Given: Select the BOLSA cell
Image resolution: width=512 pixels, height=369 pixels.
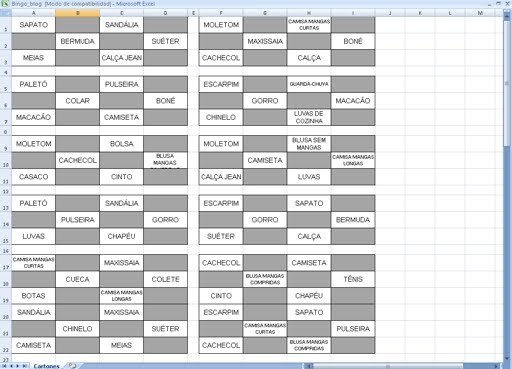Looking at the screenshot, I should click(122, 144).
